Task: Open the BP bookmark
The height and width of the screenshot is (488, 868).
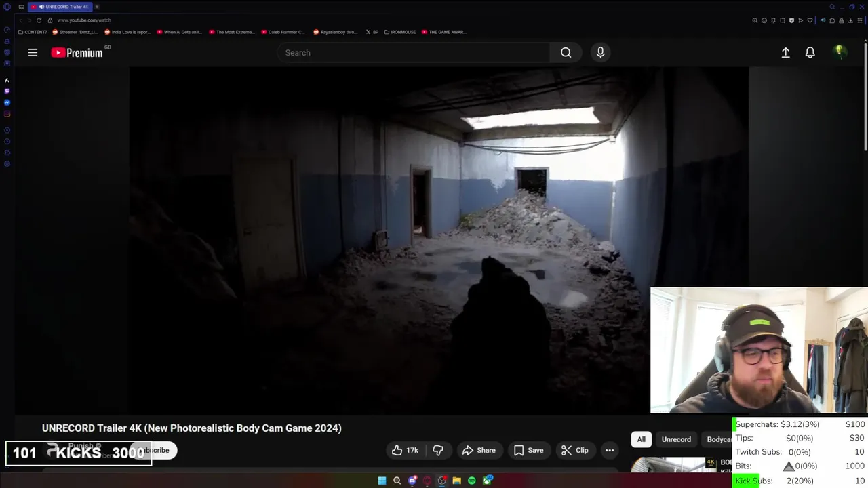Action: pos(372,32)
